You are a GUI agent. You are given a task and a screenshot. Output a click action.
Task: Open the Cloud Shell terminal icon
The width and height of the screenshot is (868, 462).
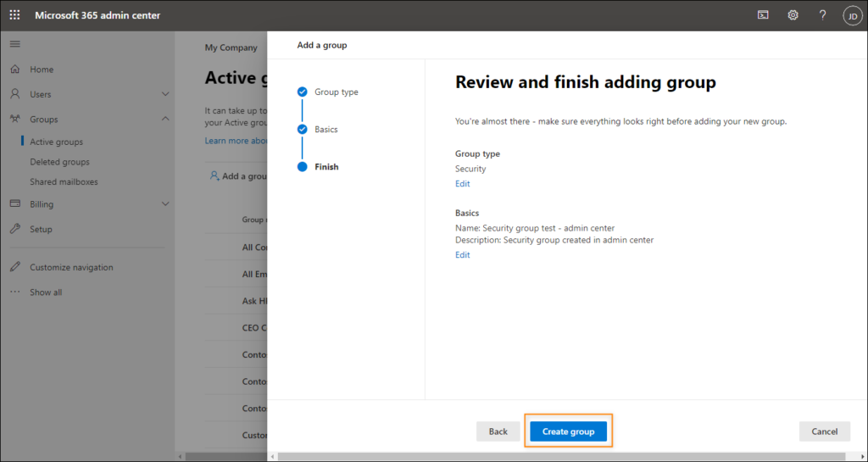point(763,15)
